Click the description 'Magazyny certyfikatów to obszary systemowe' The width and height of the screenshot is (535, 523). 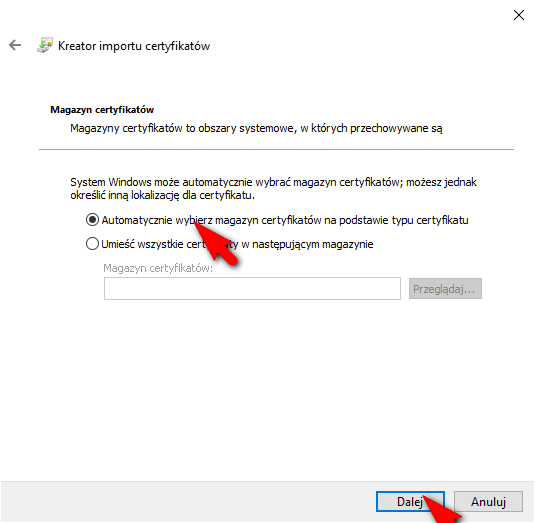pos(256,128)
